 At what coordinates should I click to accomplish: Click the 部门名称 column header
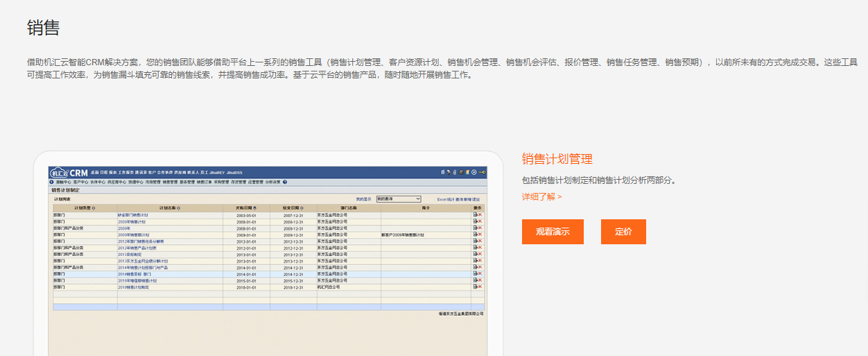pyautogui.click(x=349, y=208)
